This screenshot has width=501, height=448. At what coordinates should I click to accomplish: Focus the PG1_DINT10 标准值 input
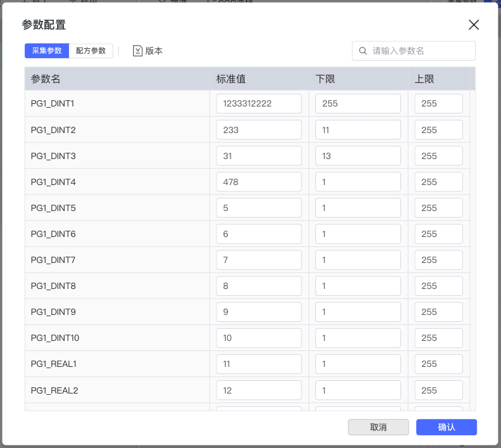[258, 338]
